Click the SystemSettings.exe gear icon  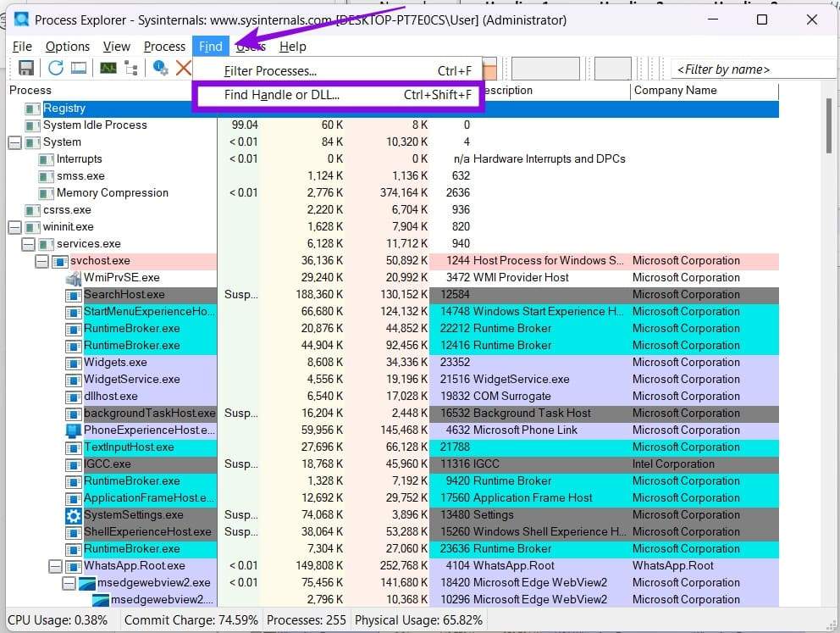click(73, 515)
